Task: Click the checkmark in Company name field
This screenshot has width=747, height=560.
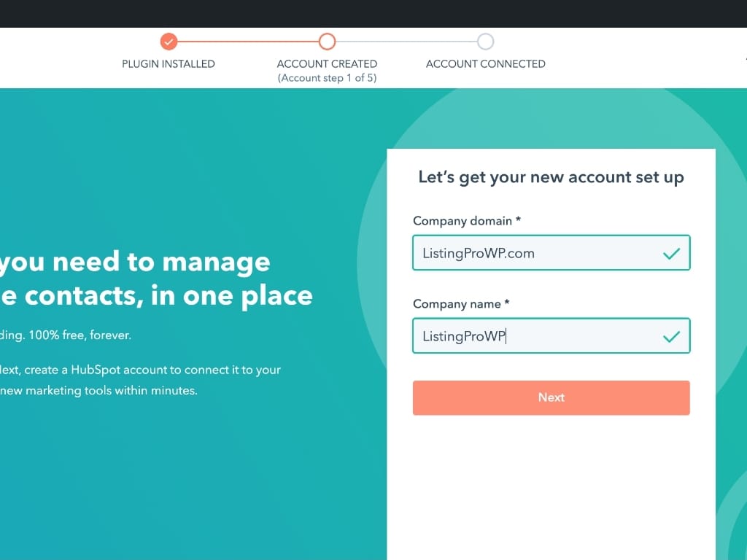Action: (671, 337)
